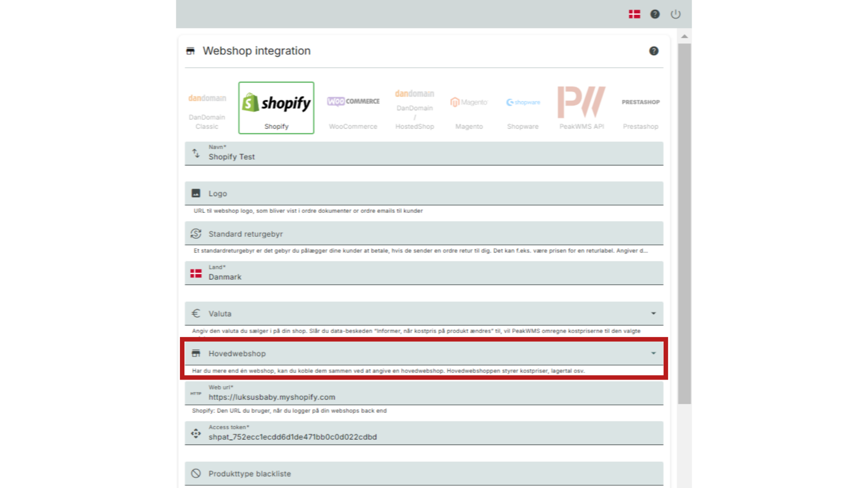Edit the Web url myshopify address

424,393
